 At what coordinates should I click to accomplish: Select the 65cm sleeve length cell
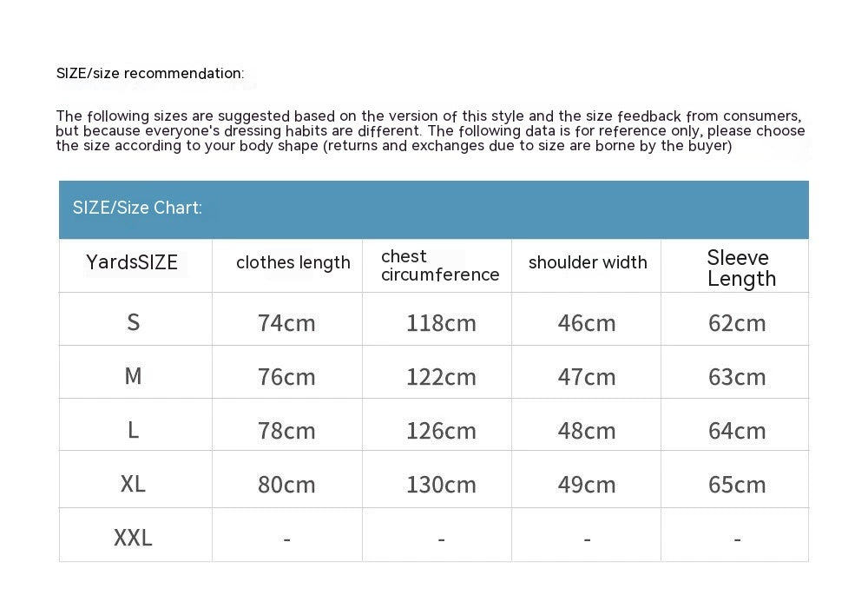point(737,485)
